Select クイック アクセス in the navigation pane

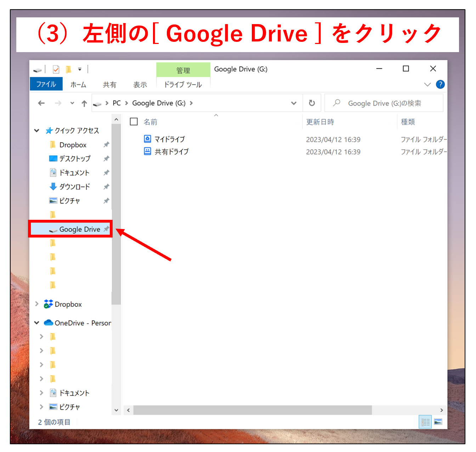point(77,130)
